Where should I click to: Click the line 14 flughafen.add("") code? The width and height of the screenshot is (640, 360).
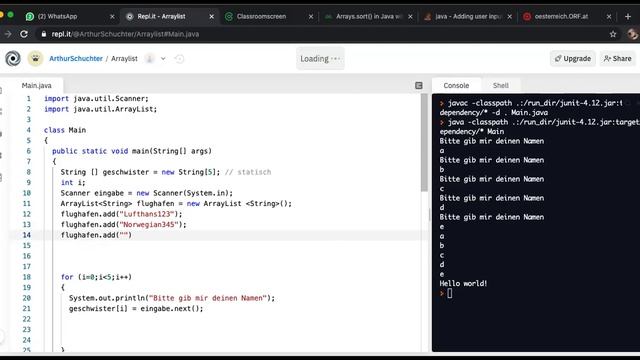click(x=96, y=235)
